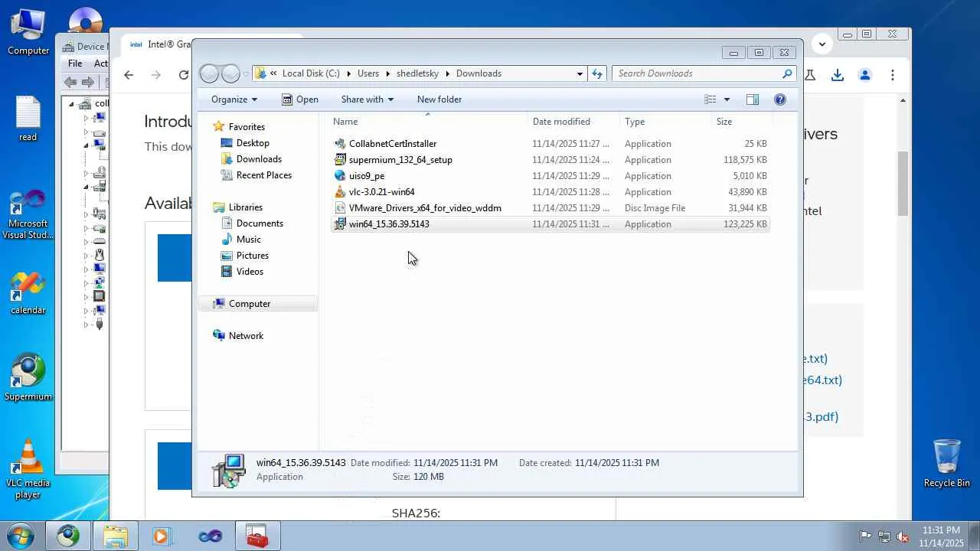Image resolution: width=980 pixels, height=551 pixels.
Task: Select vlc-3.0.21-win64 installer file
Action: pos(550,192)
